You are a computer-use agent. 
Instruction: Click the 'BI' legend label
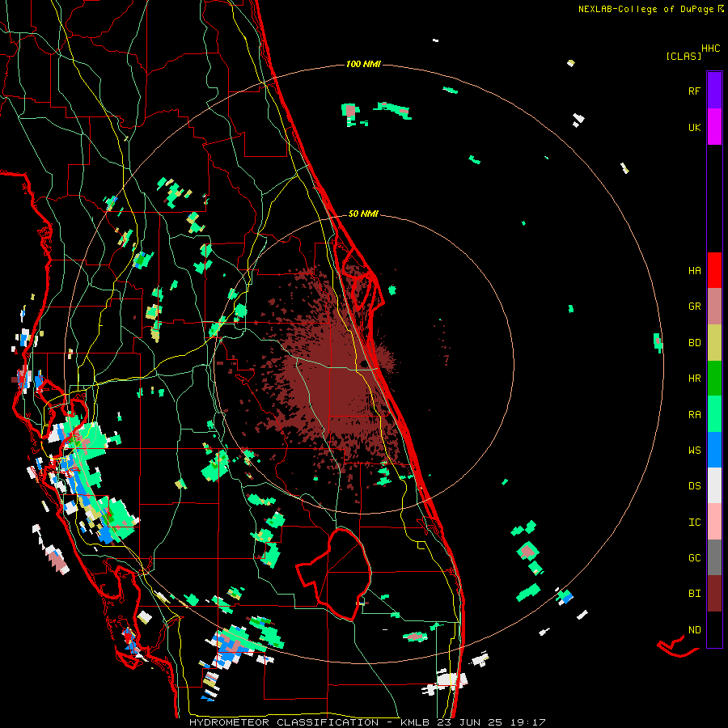click(x=694, y=594)
